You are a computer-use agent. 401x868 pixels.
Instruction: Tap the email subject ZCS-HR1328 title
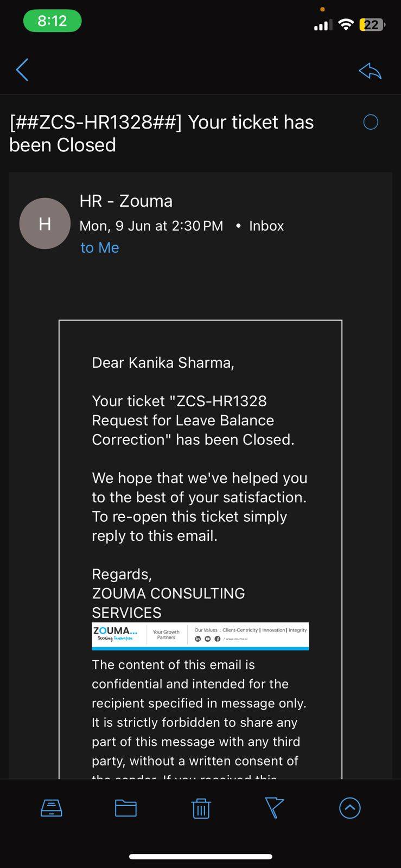[x=162, y=133]
